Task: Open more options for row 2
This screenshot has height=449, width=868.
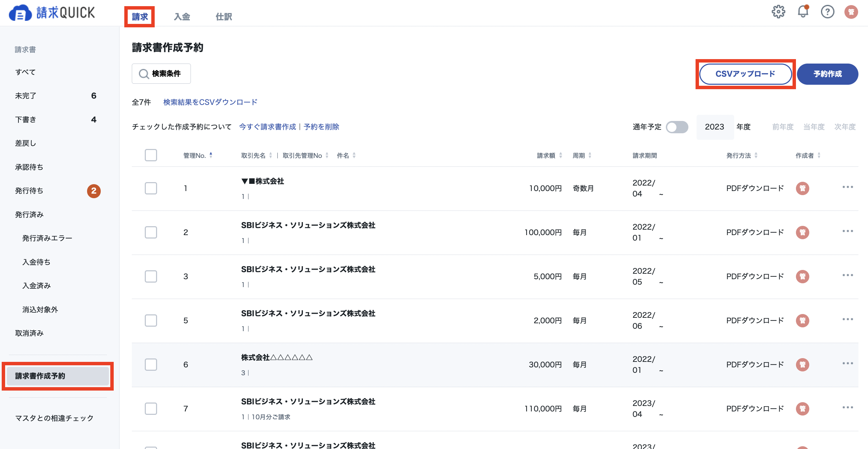Action: click(x=848, y=231)
